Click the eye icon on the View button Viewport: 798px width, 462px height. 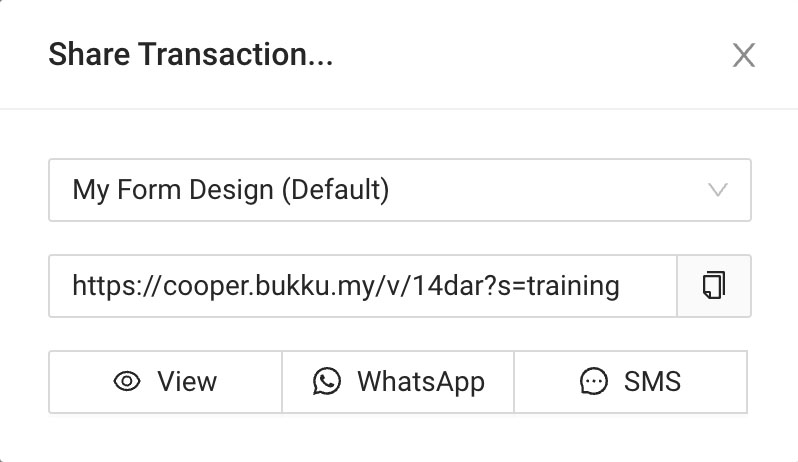[127, 381]
